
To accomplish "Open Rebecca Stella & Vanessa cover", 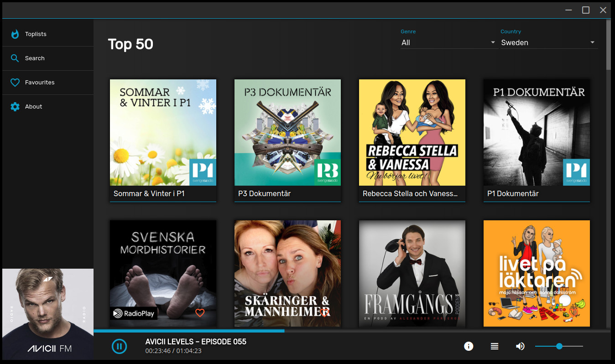I will click(412, 132).
